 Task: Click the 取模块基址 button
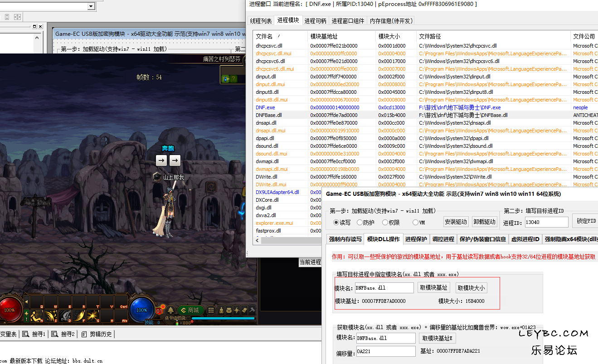click(x=434, y=288)
